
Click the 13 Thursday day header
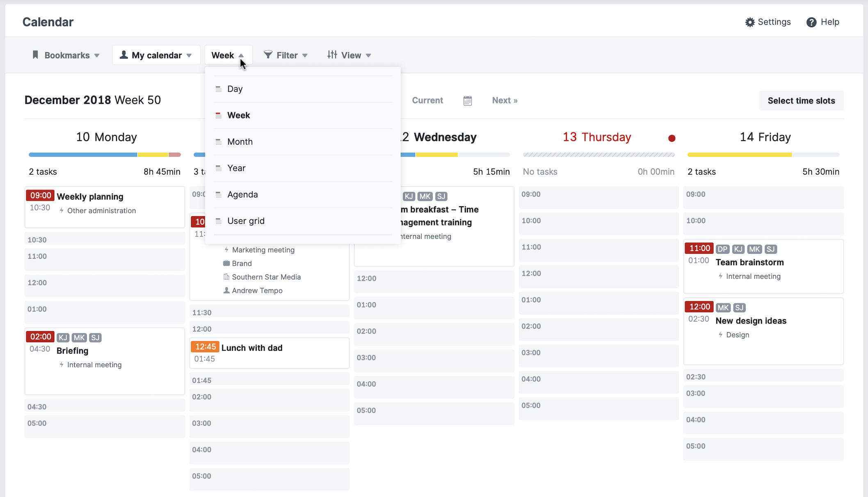coord(597,137)
